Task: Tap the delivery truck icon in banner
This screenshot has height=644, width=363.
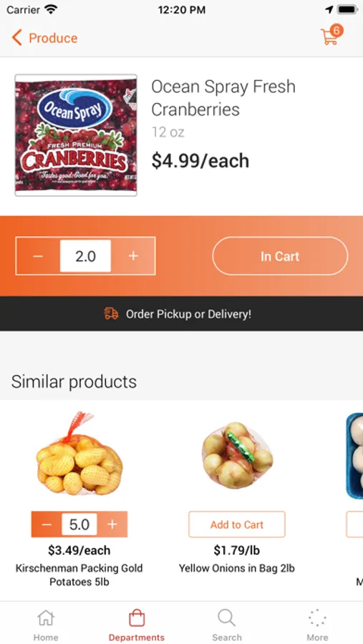Action: click(x=111, y=314)
